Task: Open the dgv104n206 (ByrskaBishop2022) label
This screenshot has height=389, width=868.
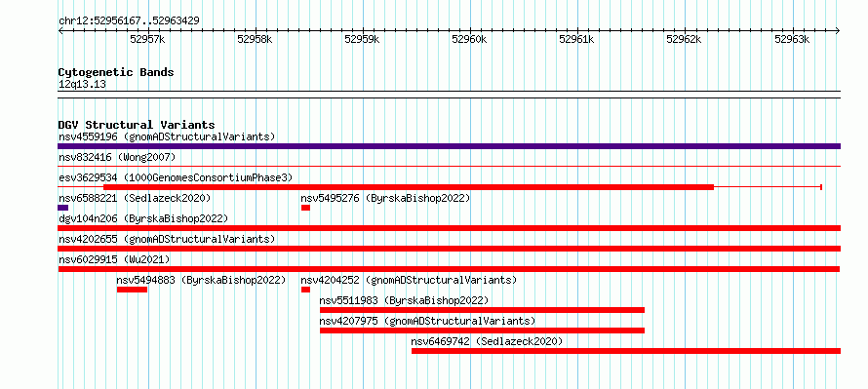Action: point(143,218)
